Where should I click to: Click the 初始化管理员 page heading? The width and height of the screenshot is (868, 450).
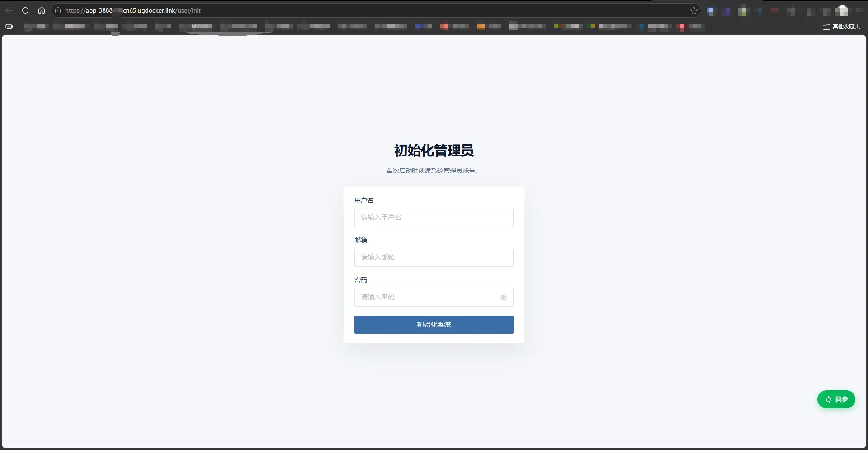pyautogui.click(x=434, y=151)
